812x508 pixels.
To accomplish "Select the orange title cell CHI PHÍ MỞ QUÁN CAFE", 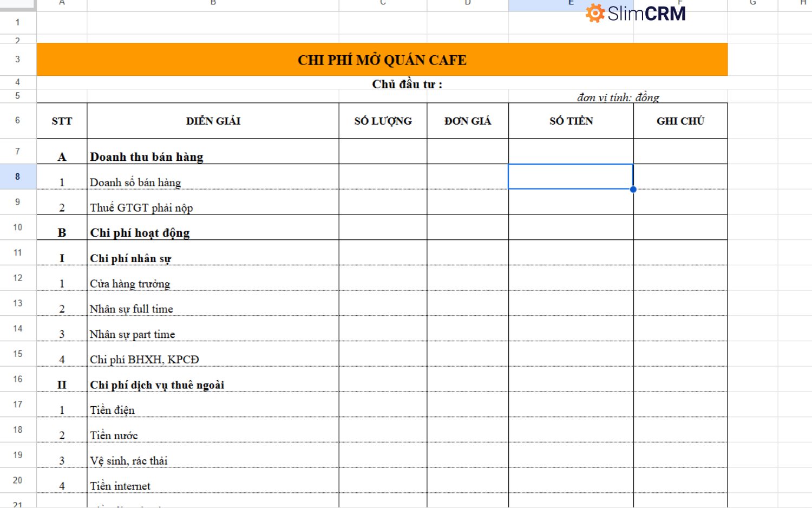I will (x=382, y=60).
